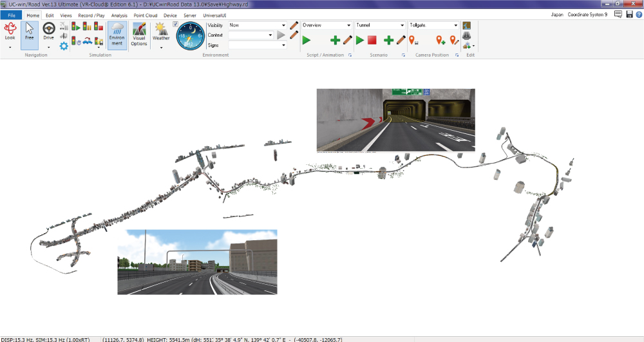The image size is (644, 342).
Task: Open the UniversalUI tab
Action: coord(214,15)
